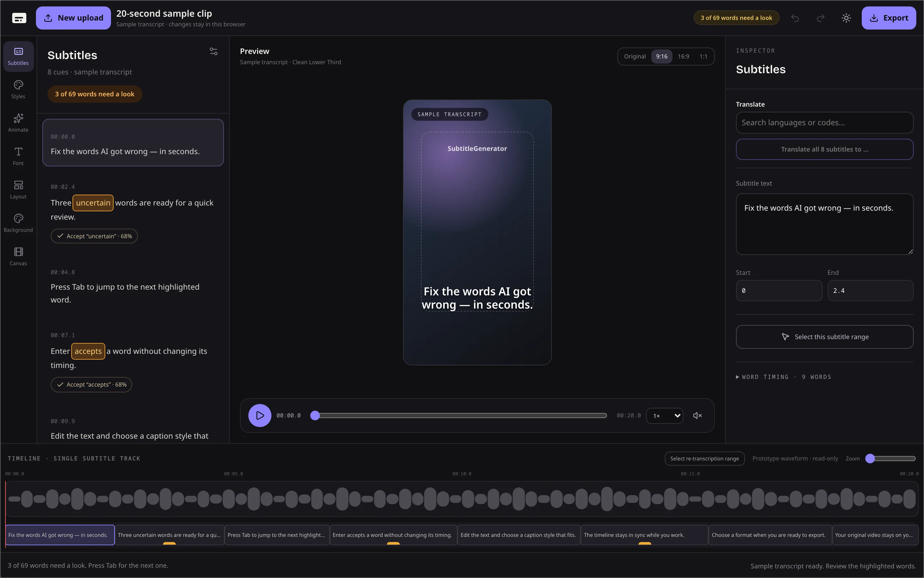Click highlighted word 'accepts' in cue
Screen dimensions: 924x578
click(88, 351)
